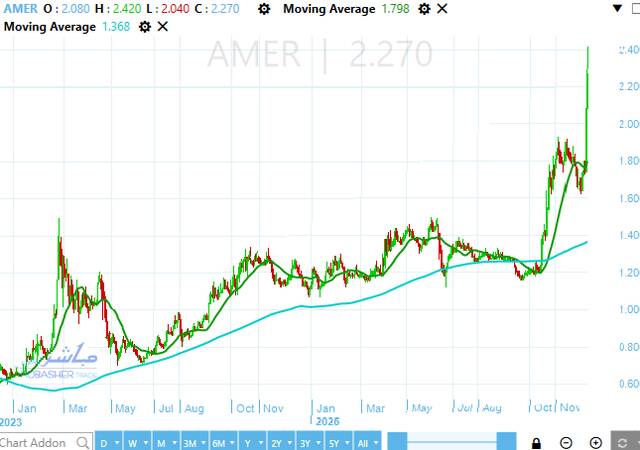Click the Chart Addon search field

tap(35, 442)
